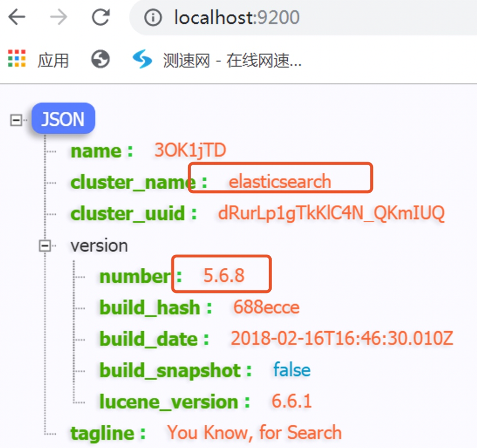477x448 pixels.
Task: Collapse the JSON root node
Action: click(x=16, y=120)
